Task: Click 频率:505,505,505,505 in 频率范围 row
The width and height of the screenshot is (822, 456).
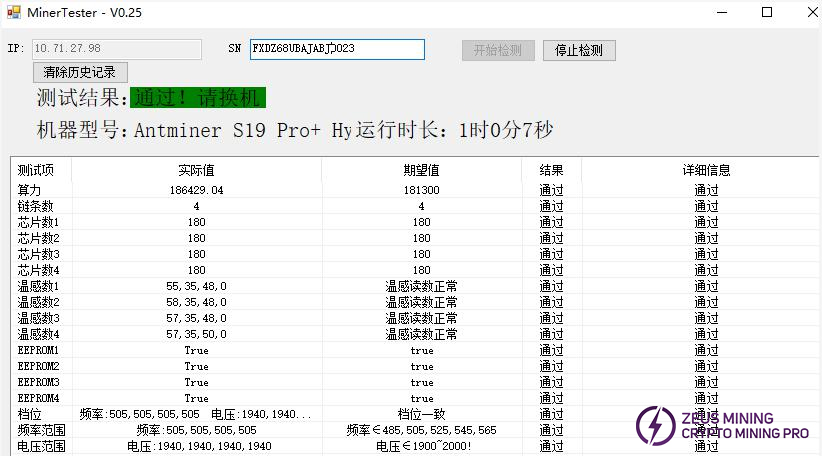Action: coord(197,430)
